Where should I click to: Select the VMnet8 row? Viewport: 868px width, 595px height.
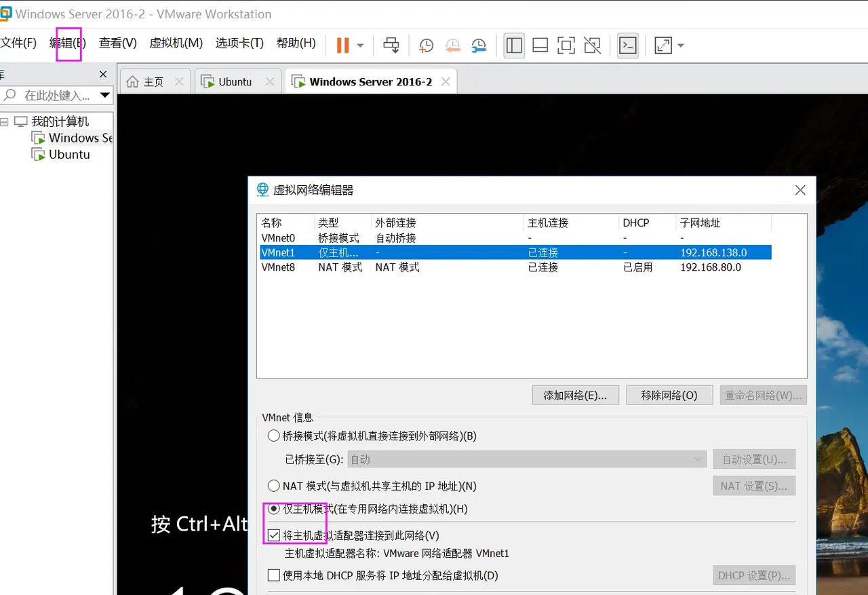click(515, 267)
